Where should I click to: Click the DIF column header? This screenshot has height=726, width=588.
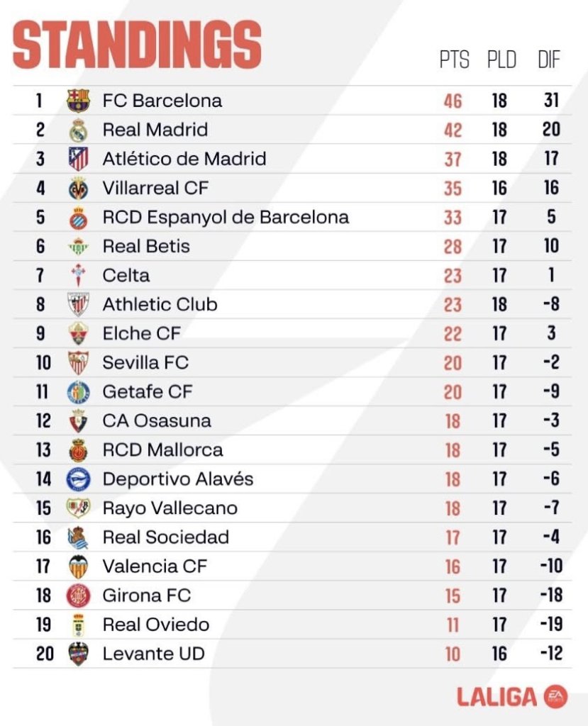[x=549, y=60]
